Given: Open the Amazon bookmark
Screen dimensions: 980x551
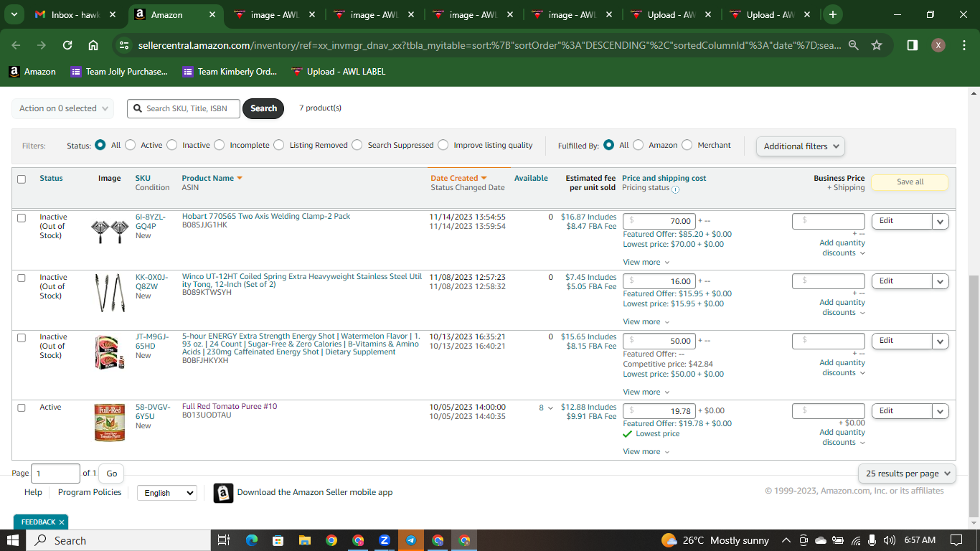Looking at the screenshot, I should [x=32, y=72].
